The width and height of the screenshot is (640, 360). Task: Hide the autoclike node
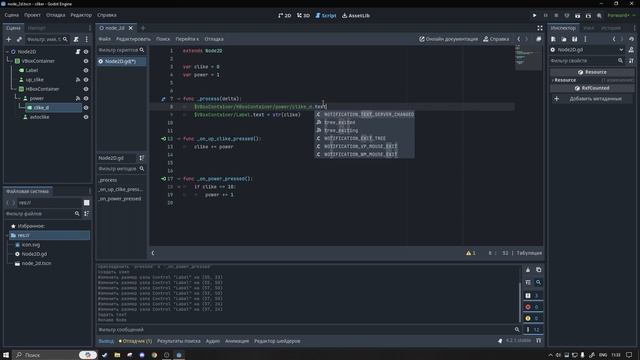click(x=86, y=117)
